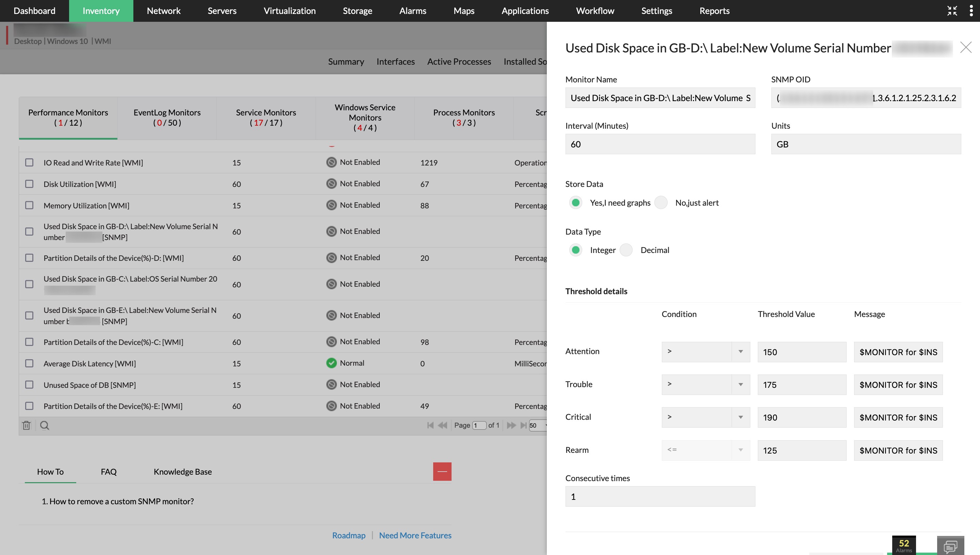Click the next page arrow icon
Viewport: 980px width, 555px height.
(x=511, y=425)
